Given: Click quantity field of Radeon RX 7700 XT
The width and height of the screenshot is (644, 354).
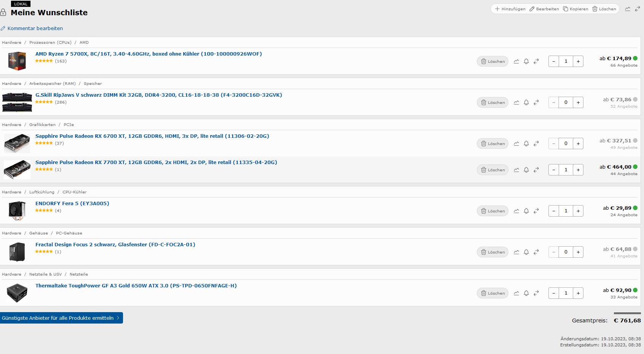Looking at the screenshot, I should [566, 170].
